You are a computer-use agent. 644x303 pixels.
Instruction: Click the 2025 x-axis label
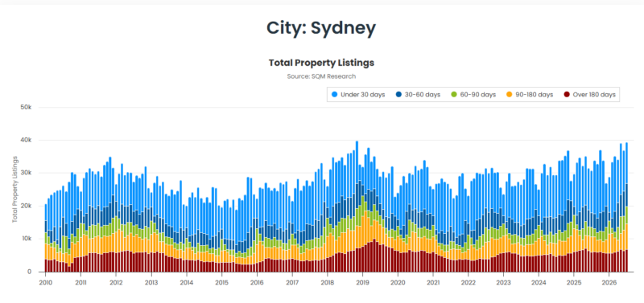point(574,283)
